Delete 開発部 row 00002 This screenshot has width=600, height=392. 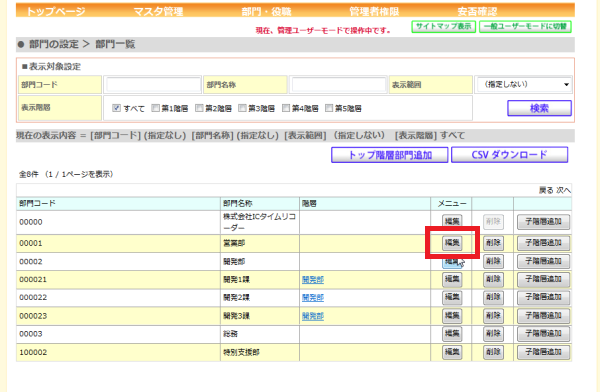click(493, 261)
